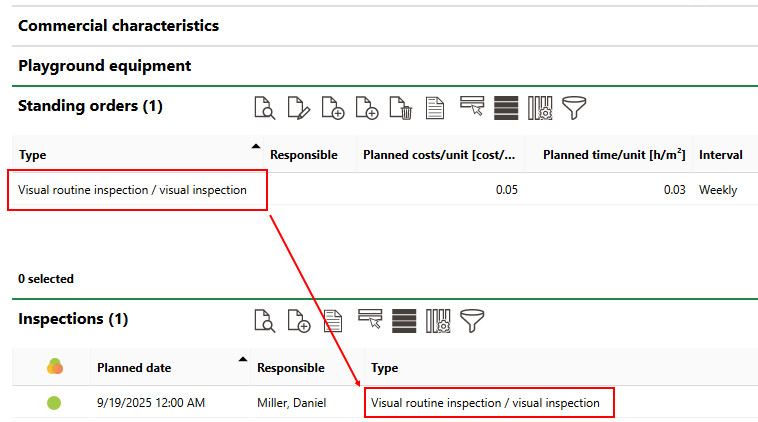Click the view icon in Inspections toolbar

click(x=264, y=320)
